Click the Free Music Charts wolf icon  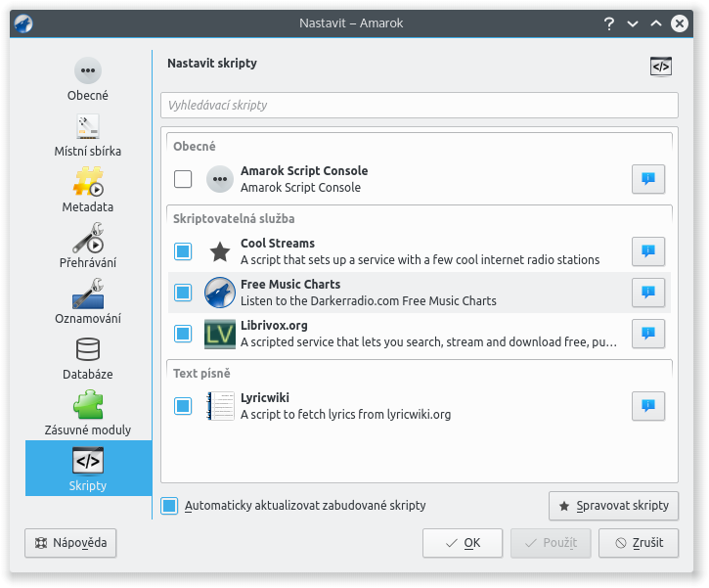(x=220, y=293)
